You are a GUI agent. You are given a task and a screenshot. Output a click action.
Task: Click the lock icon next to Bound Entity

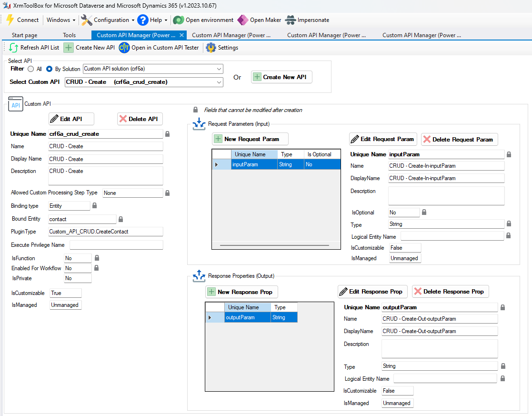coord(120,219)
